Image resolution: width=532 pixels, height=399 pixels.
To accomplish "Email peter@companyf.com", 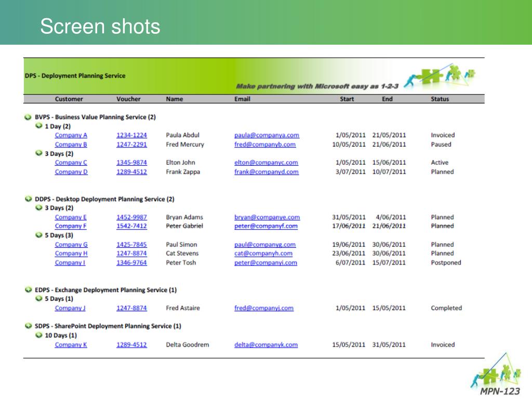I will click(x=266, y=226).
